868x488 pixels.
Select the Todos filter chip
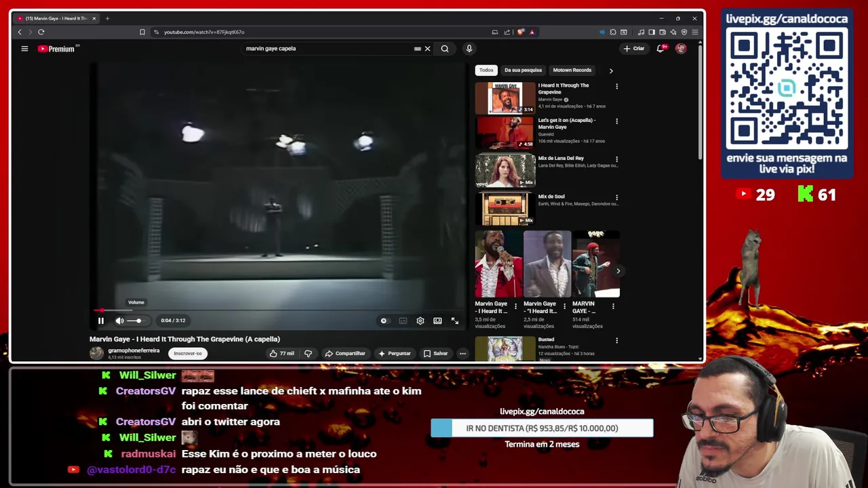[x=486, y=70]
